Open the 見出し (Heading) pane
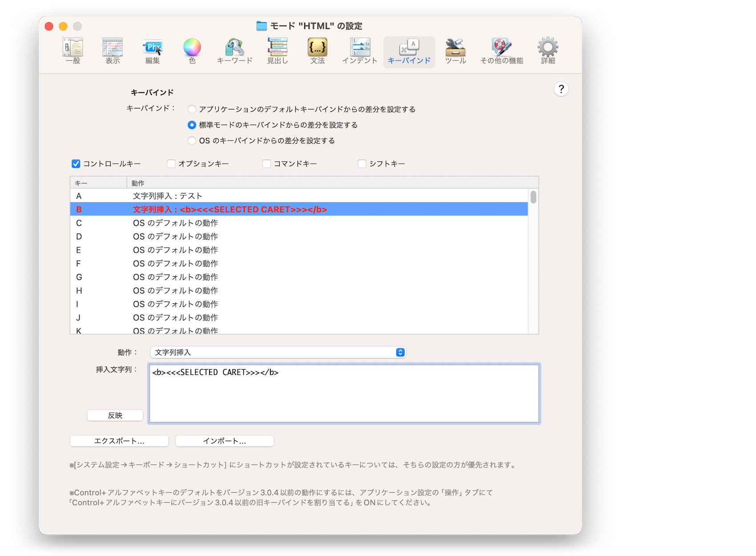756x556 pixels. point(277,51)
